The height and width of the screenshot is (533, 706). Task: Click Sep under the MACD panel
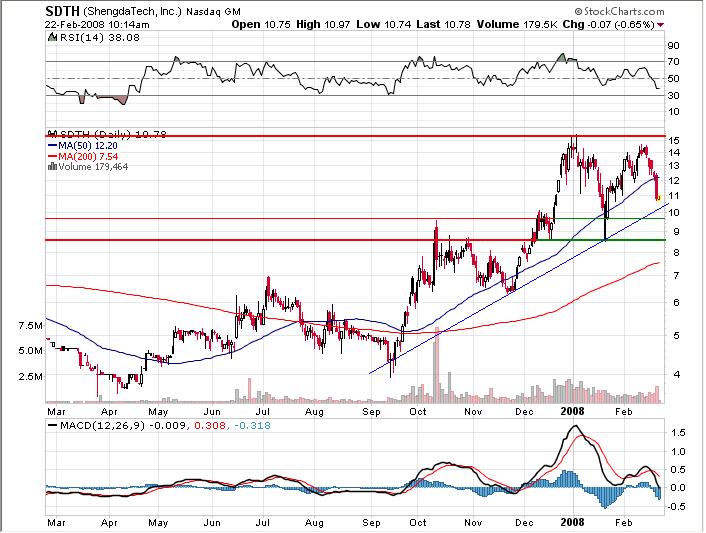371,523
